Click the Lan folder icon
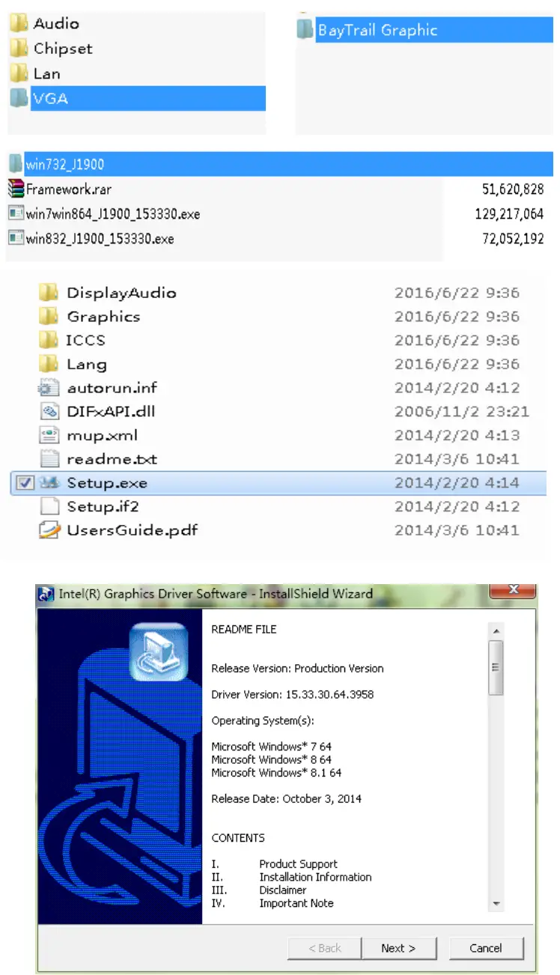 19,73
